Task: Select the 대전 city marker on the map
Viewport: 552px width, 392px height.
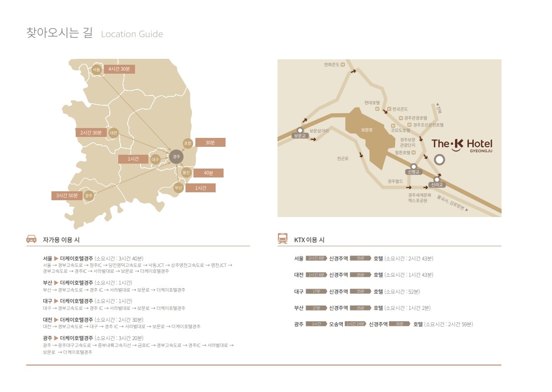Action: (113, 132)
